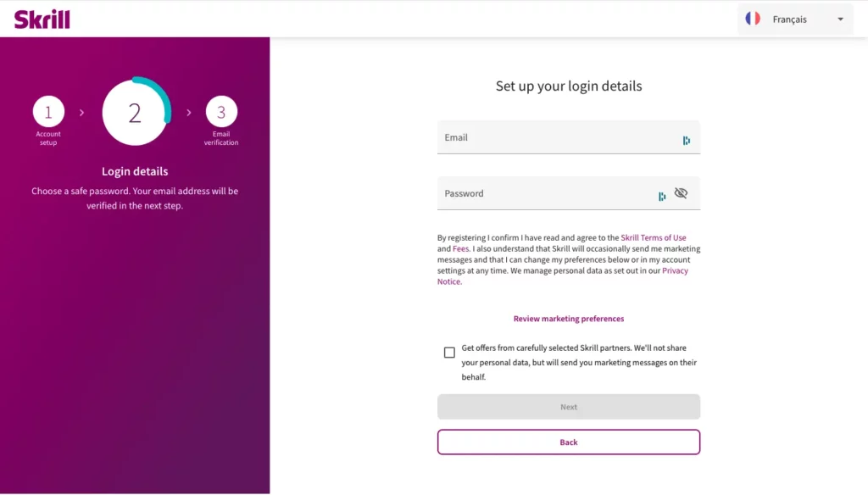Enable offers from selected Skrill partners
Screen dimensions: 868x495
(448, 351)
